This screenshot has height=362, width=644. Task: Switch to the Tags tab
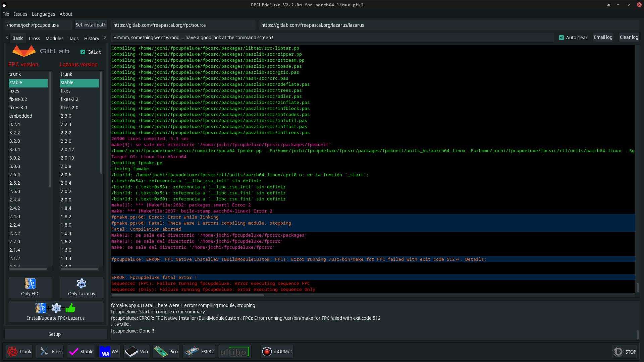(73, 38)
